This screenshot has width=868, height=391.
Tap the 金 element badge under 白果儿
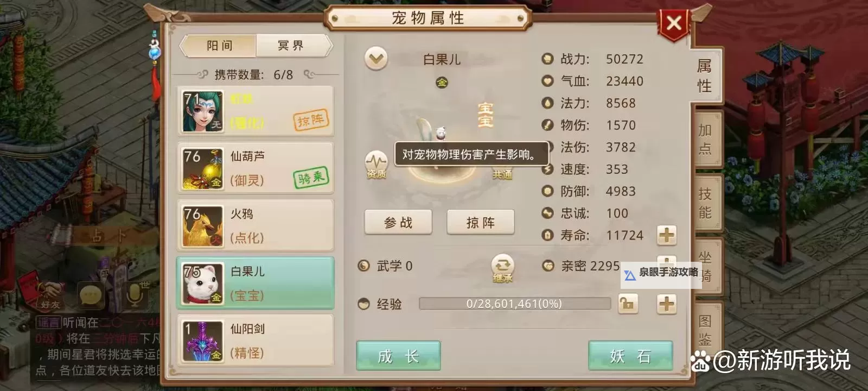442,83
